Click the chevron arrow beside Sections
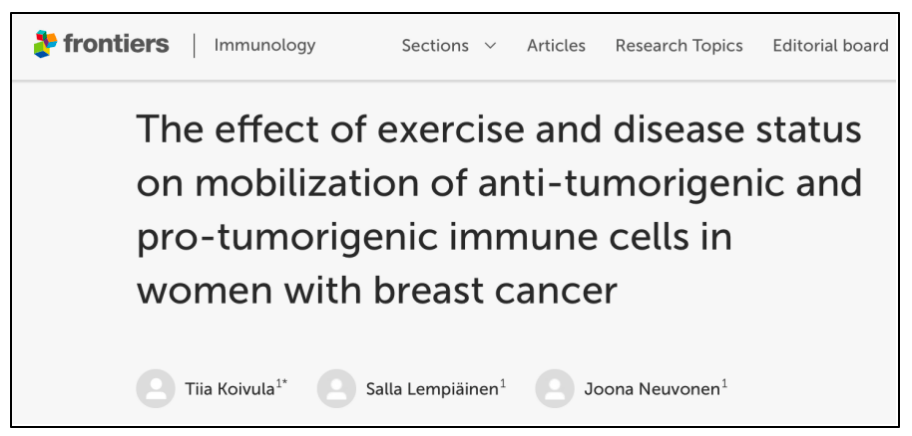 pyautogui.click(x=490, y=47)
